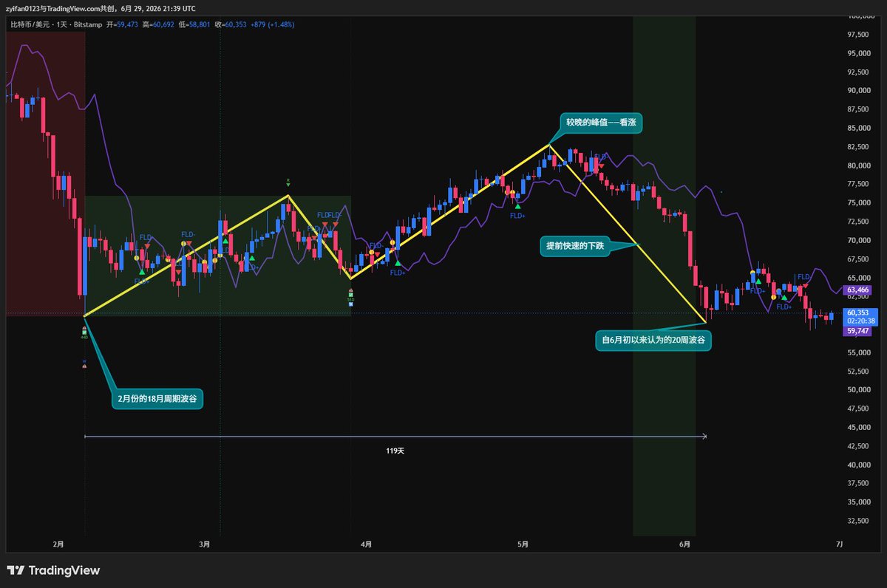887x588 pixels.
Task: Click 35,000 on the price axis
Action: [857, 502]
